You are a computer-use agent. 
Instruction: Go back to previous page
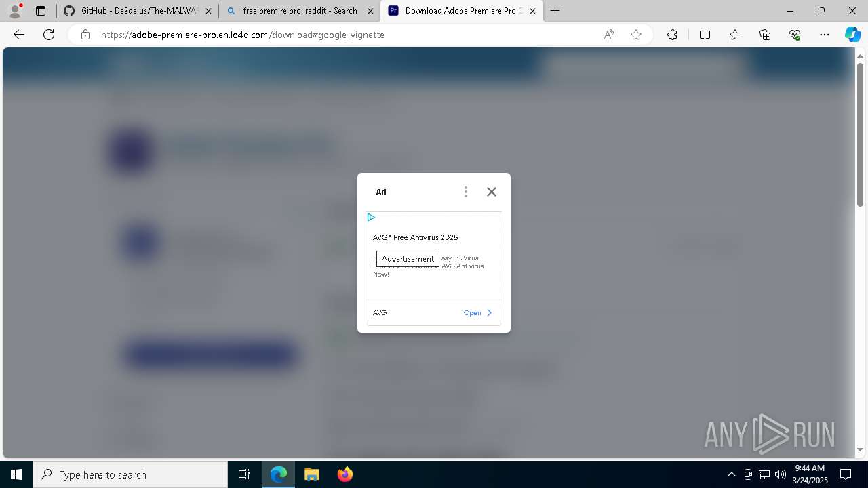pos(19,35)
